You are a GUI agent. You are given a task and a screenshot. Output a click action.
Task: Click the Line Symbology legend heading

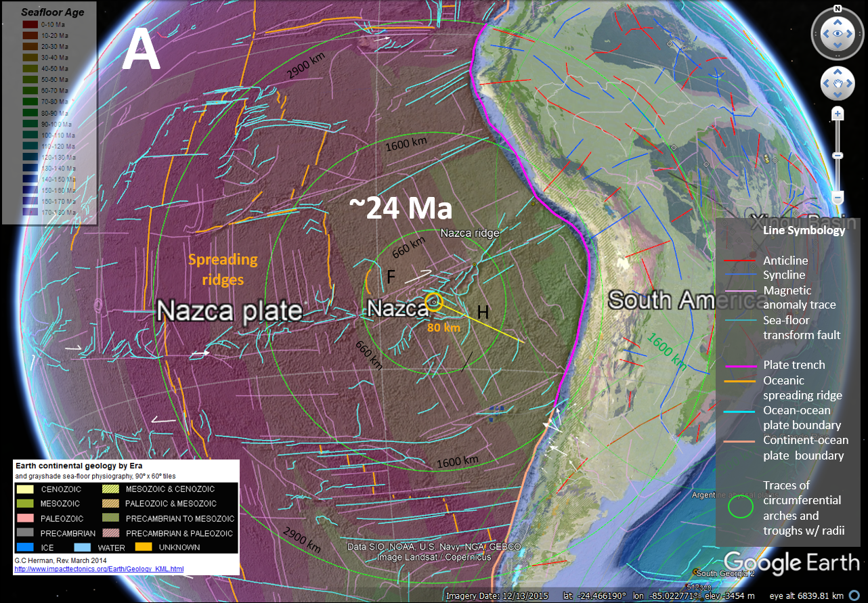click(804, 230)
